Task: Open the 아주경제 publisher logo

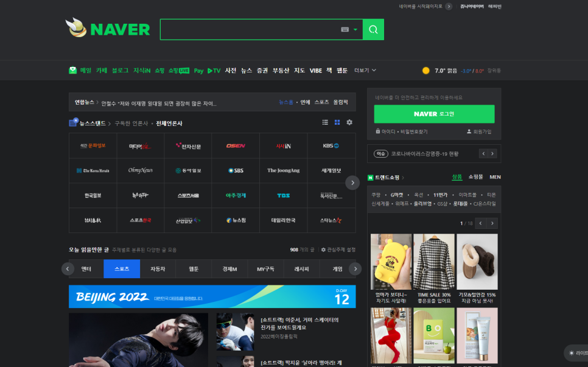Action: tap(236, 195)
